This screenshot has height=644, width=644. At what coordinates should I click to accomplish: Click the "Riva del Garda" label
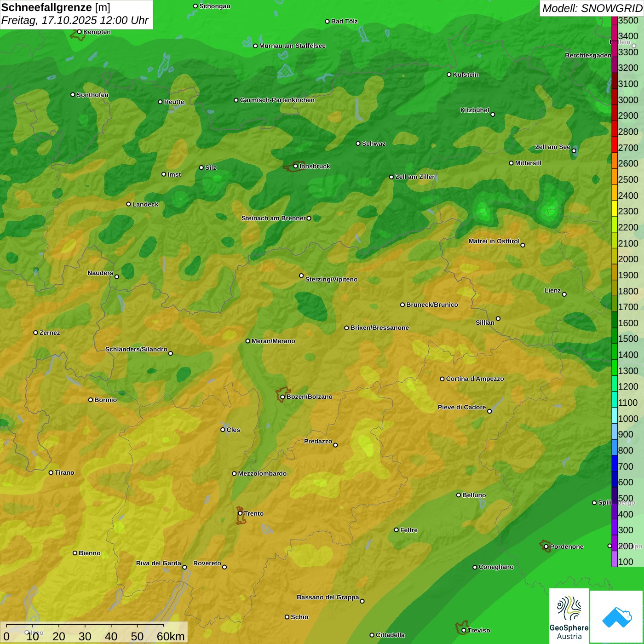[159, 563]
